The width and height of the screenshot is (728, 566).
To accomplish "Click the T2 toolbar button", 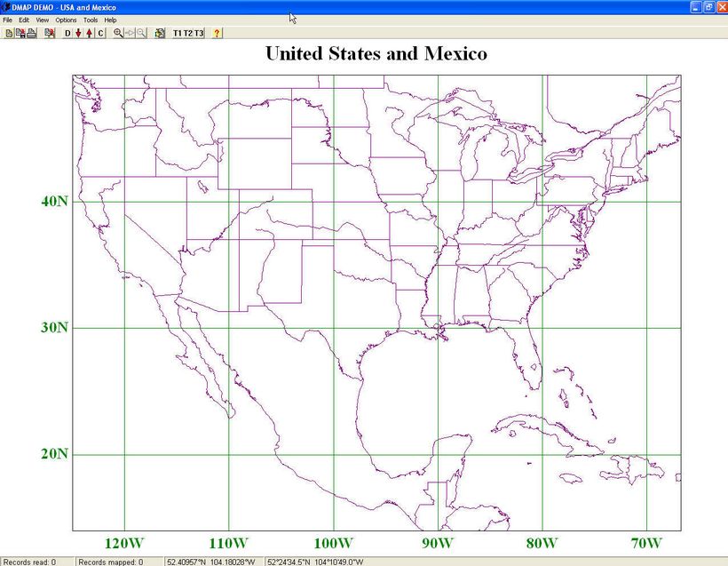I will pos(188,33).
